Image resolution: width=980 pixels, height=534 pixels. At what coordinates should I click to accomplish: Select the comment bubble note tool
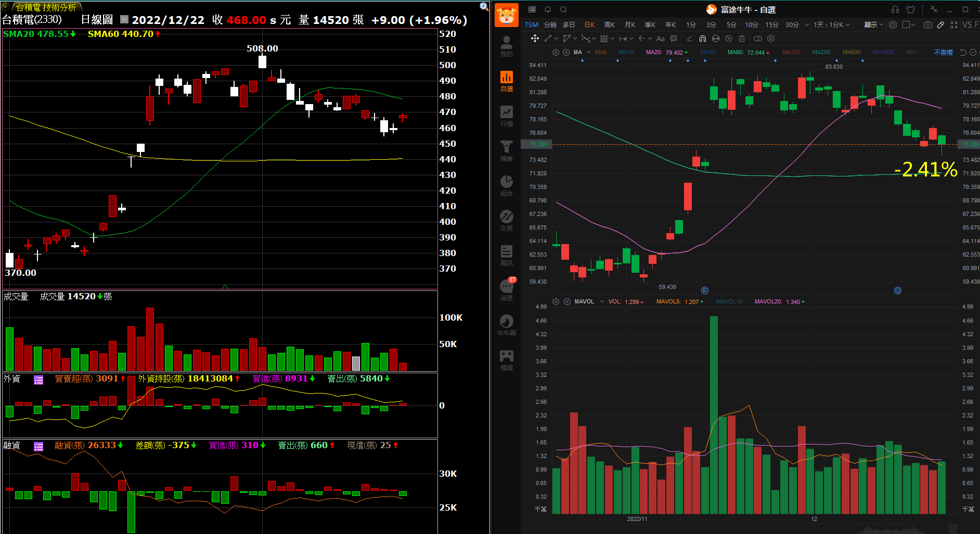674,39
